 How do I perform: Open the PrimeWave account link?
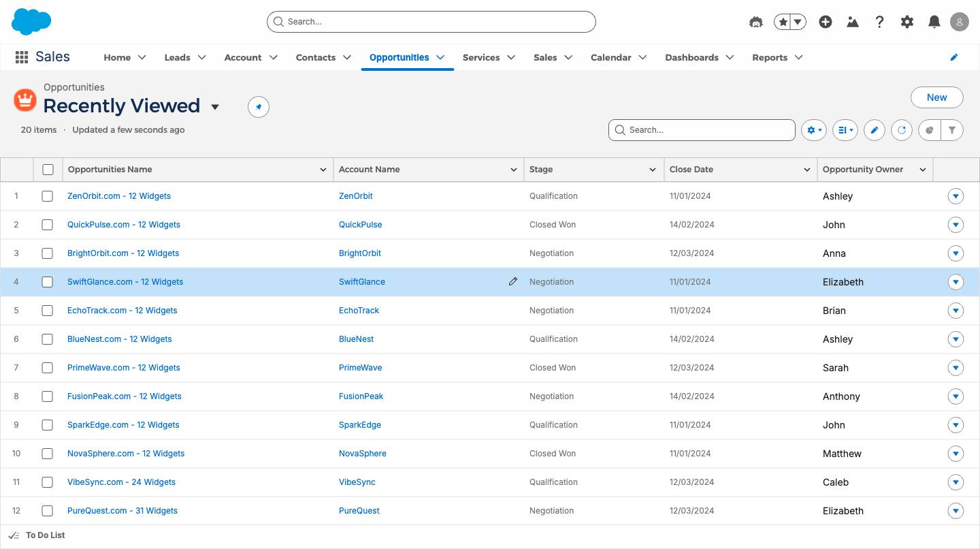[x=361, y=368]
